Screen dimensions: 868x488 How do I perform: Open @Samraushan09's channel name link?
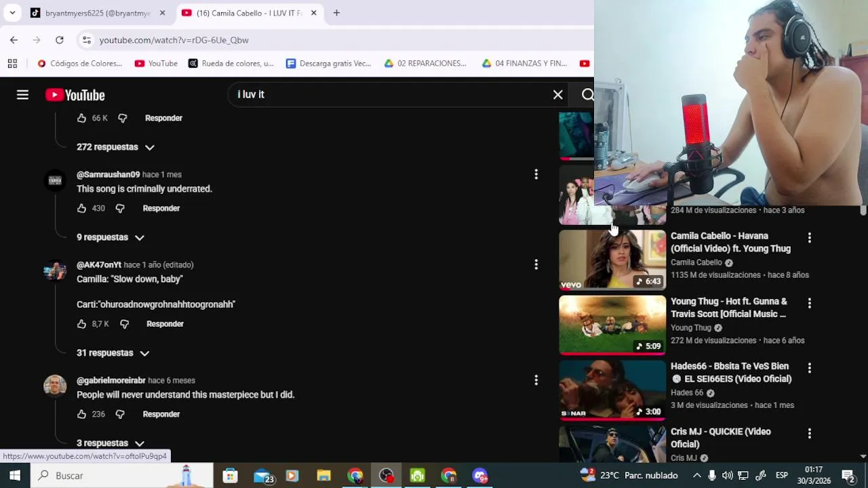(108, 174)
